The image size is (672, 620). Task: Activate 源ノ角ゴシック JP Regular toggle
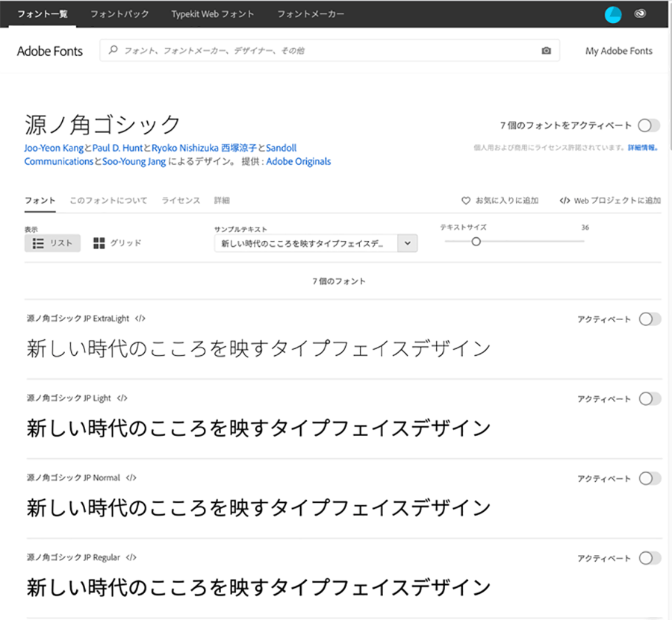pos(650,558)
